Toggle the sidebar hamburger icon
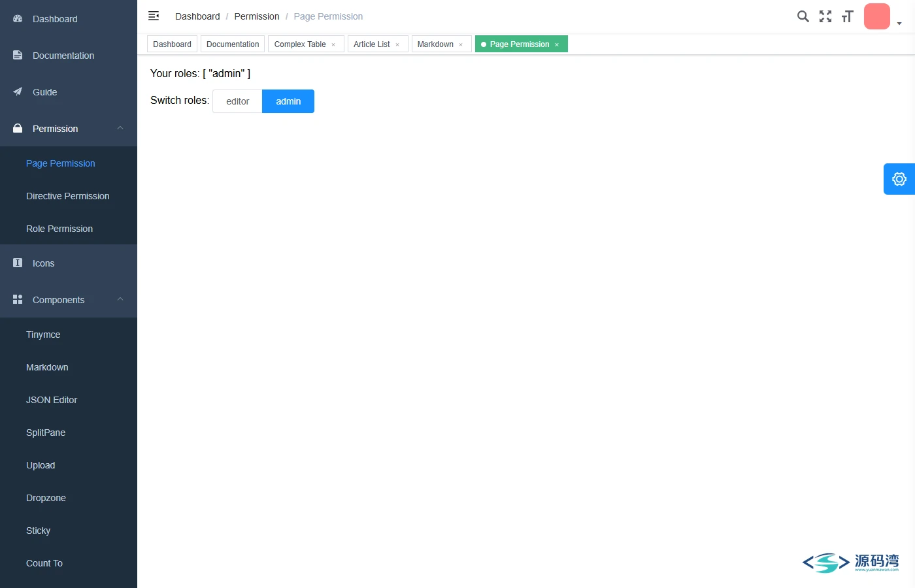Viewport: 915px width, 588px height. (x=154, y=16)
